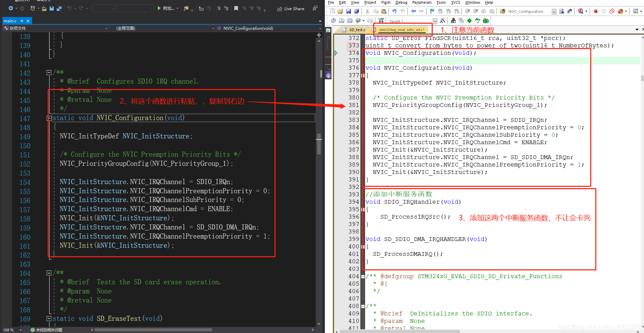This screenshot has height=333, width=644.
Task: Collapse VS comment block at line 142
Action: pos(49,72)
